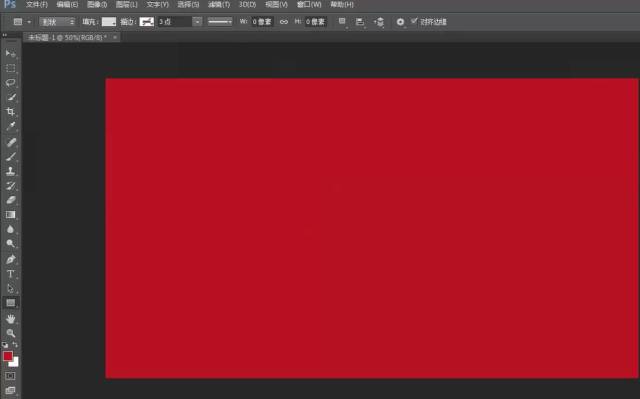Select the Hand tool
Image resolution: width=640 pixels, height=399 pixels.
coord(11,319)
